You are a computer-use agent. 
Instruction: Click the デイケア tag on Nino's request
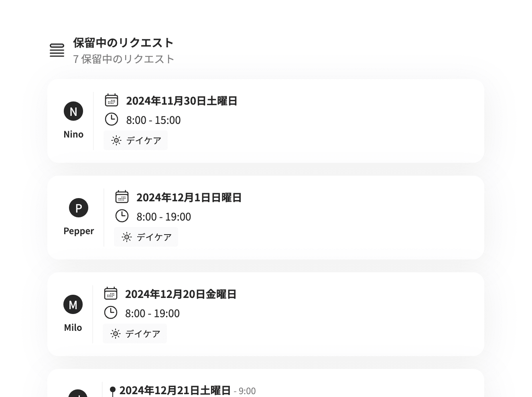[x=135, y=140]
